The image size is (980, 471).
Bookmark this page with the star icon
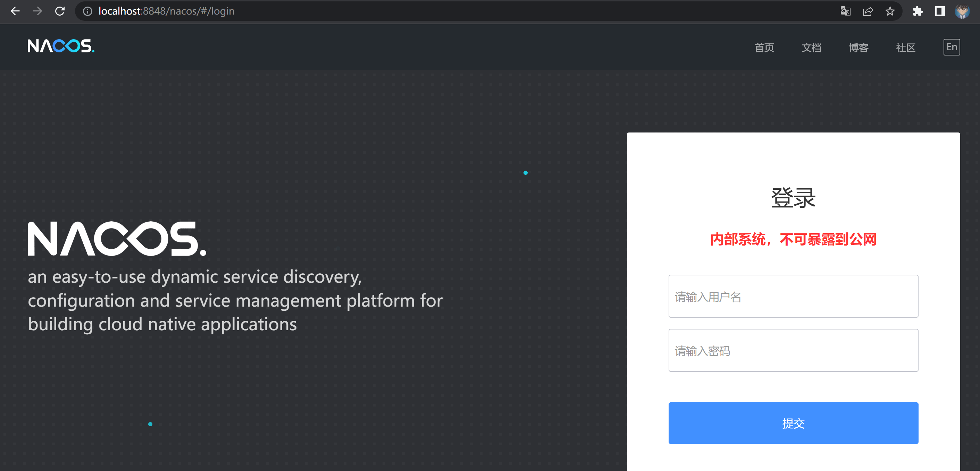tap(890, 11)
